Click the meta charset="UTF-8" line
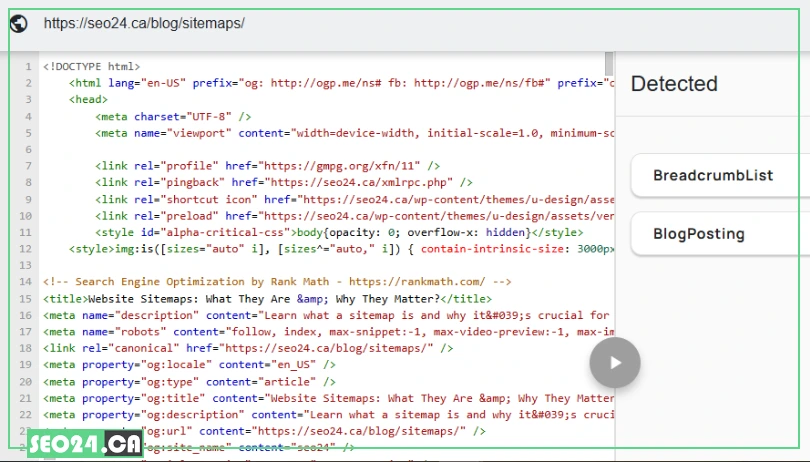The image size is (810, 462). click(x=173, y=117)
